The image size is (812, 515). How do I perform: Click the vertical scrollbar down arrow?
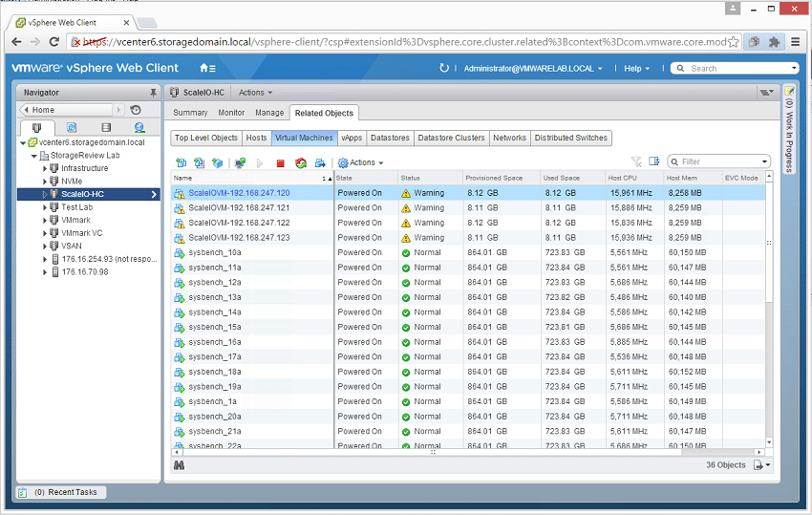tap(769, 442)
